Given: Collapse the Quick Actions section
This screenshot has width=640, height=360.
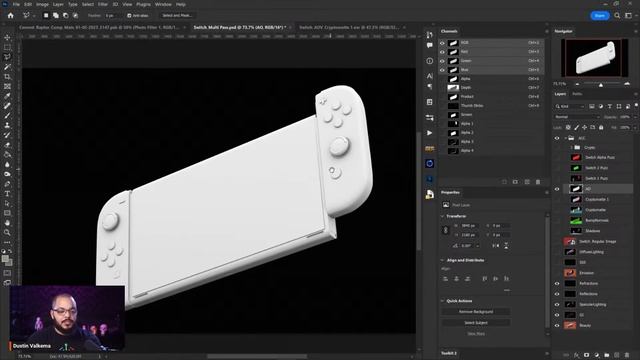Looking at the screenshot, I should (x=443, y=301).
